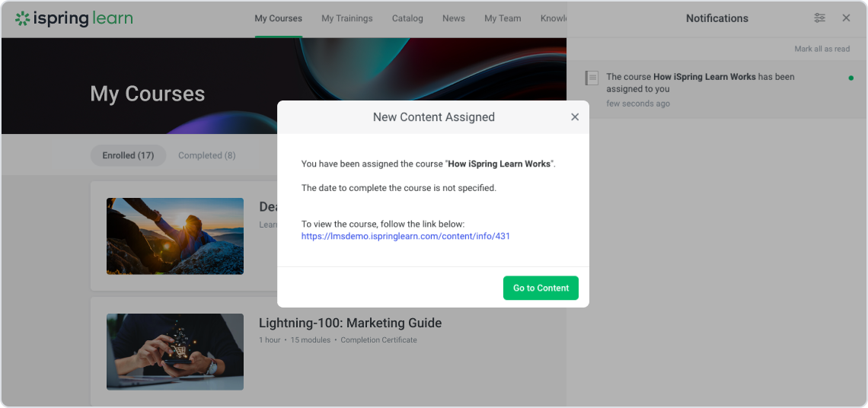Click the My Courses banner heading

click(x=148, y=94)
